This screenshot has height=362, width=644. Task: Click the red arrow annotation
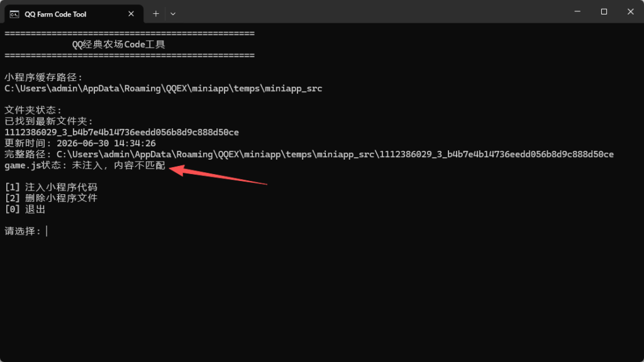pyautogui.click(x=218, y=175)
